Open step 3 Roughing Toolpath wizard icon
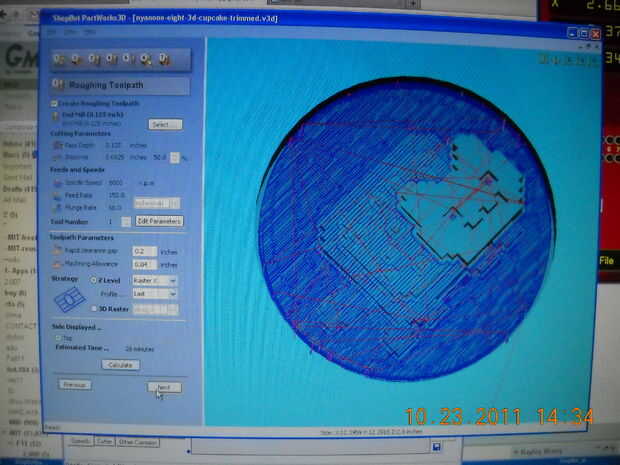Image resolution: width=620 pixels, height=465 pixels. tap(94, 60)
